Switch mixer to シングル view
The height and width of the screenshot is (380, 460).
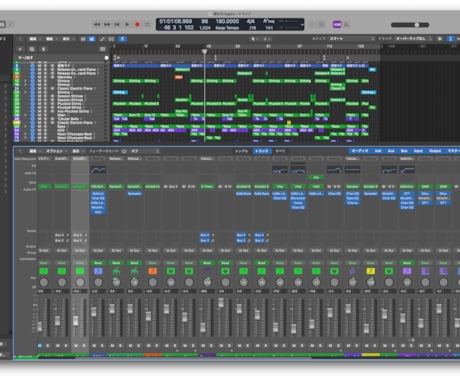241,151
